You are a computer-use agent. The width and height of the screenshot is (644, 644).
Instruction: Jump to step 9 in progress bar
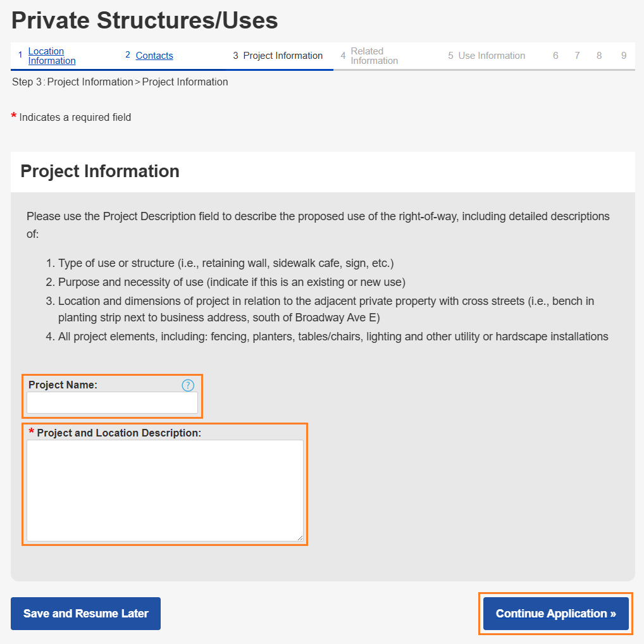(624, 56)
